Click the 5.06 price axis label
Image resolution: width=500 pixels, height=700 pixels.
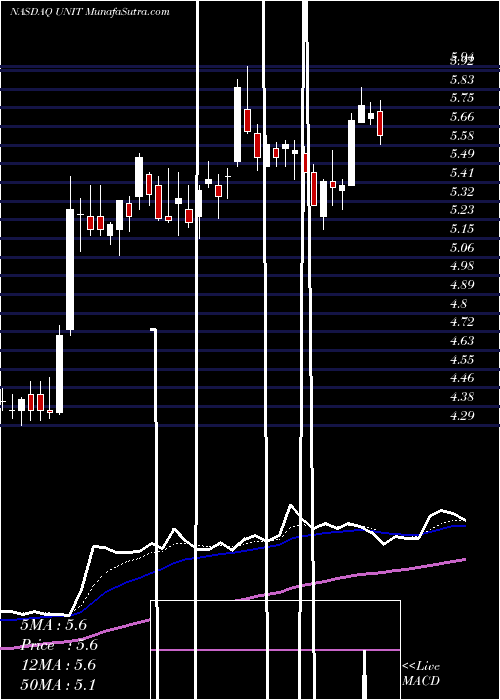pos(462,247)
